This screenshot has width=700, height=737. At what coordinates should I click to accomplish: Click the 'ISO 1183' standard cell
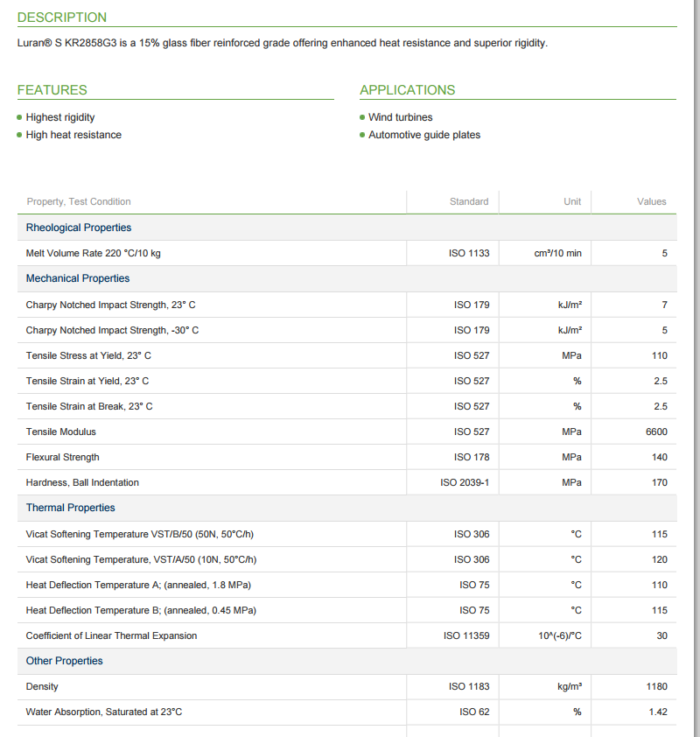(x=469, y=687)
